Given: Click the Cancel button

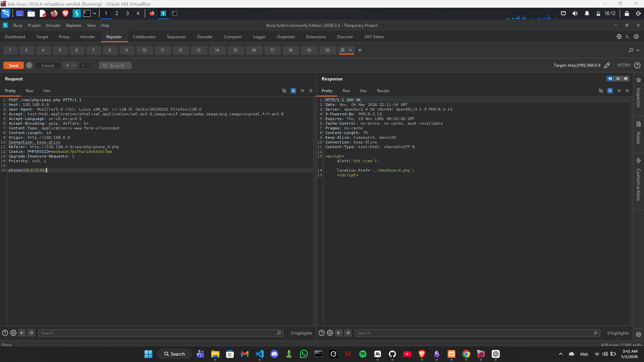Looking at the screenshot, I should pyautogui.click(x=47, y=66).
